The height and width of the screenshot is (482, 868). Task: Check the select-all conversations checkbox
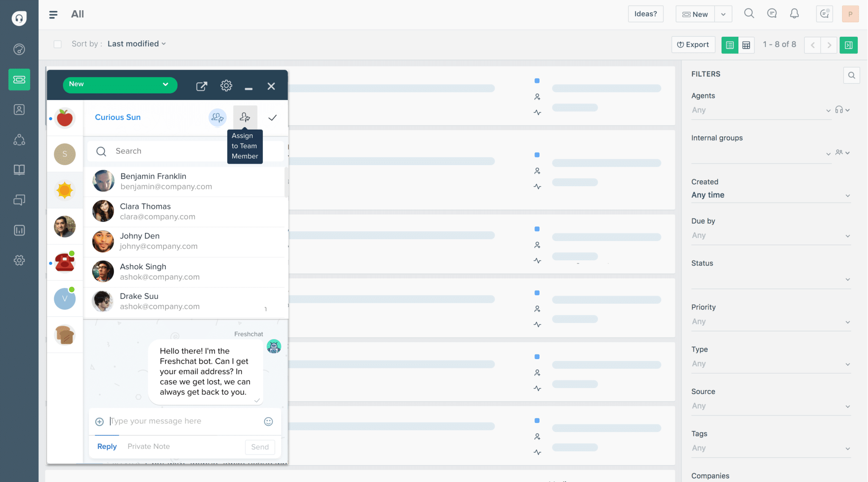pyautogui.click(x=58, y=44)
